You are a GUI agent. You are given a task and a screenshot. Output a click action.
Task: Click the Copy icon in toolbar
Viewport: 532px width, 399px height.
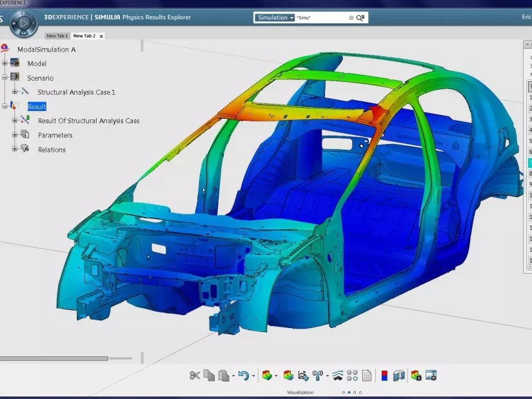pos(209,376)
